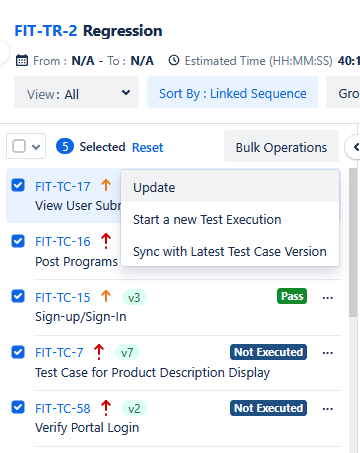Viewport: 360px width, 453px height.
Task: Open the Sort By: Linked Sequence selector
Action: (232, 92)
